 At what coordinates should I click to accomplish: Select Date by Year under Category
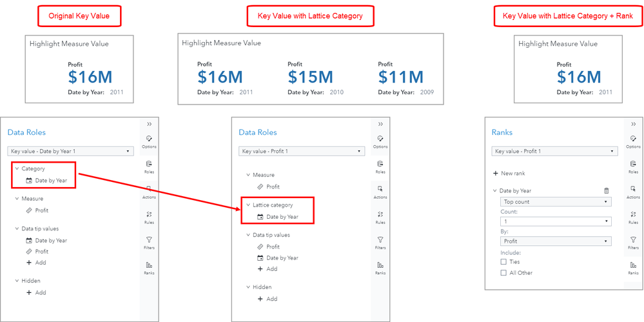coord(46,180)
